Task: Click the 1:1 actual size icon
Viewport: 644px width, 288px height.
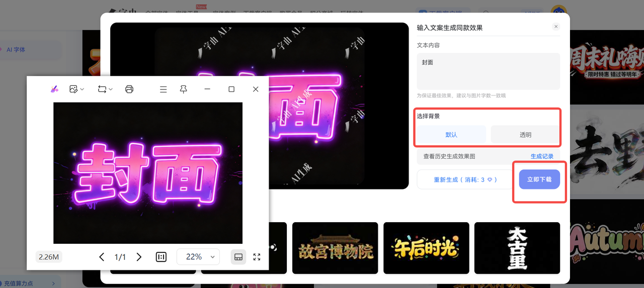Action: pyautogui.click(x=161, y=257)
